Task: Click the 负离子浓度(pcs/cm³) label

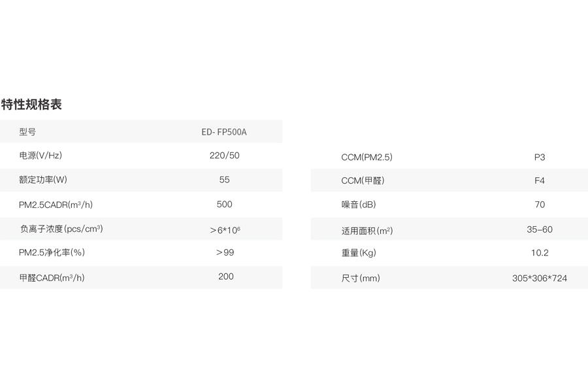Action: (x=61, y=229)
